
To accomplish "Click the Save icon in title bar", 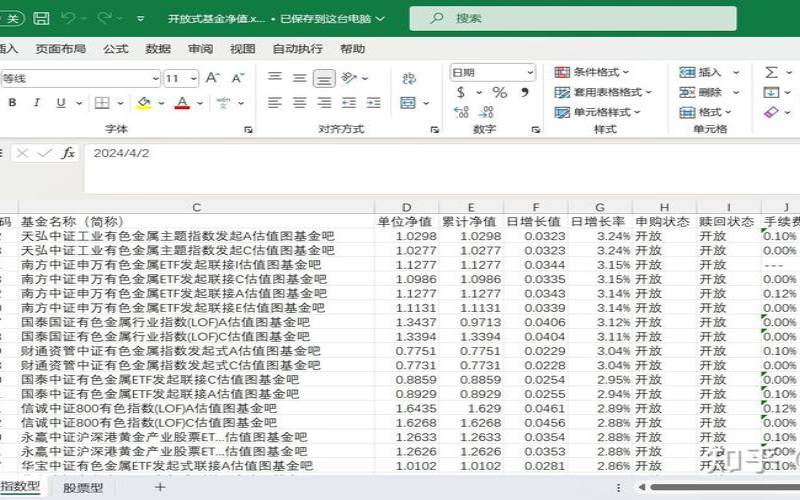I will coord(41,18).
